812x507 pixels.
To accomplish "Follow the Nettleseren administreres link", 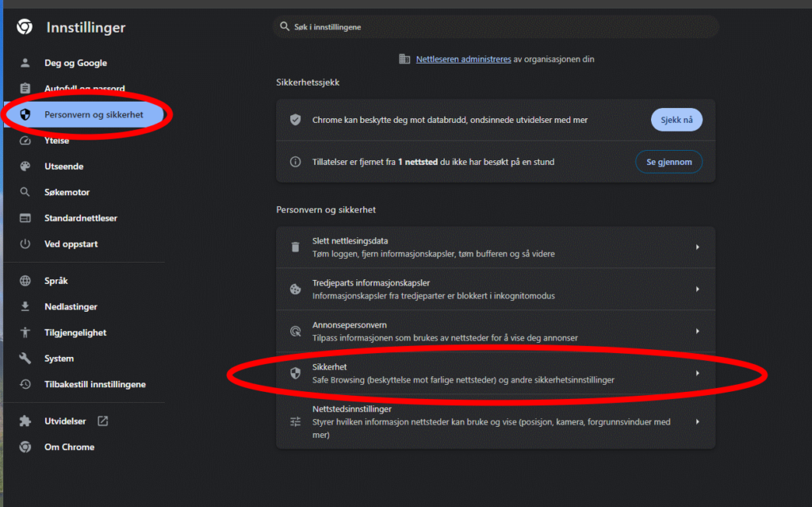I will coord(463,59).
